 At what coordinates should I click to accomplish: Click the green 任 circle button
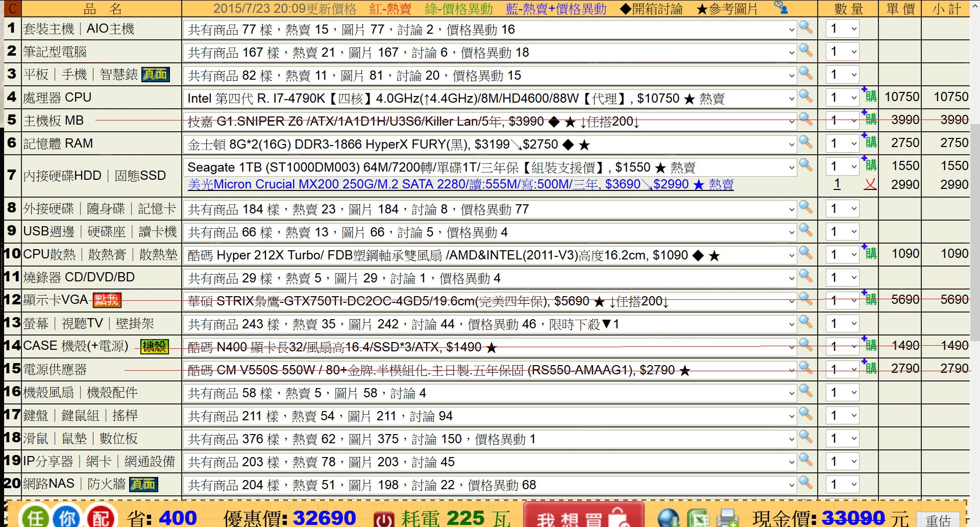click(x=35, y=517)
